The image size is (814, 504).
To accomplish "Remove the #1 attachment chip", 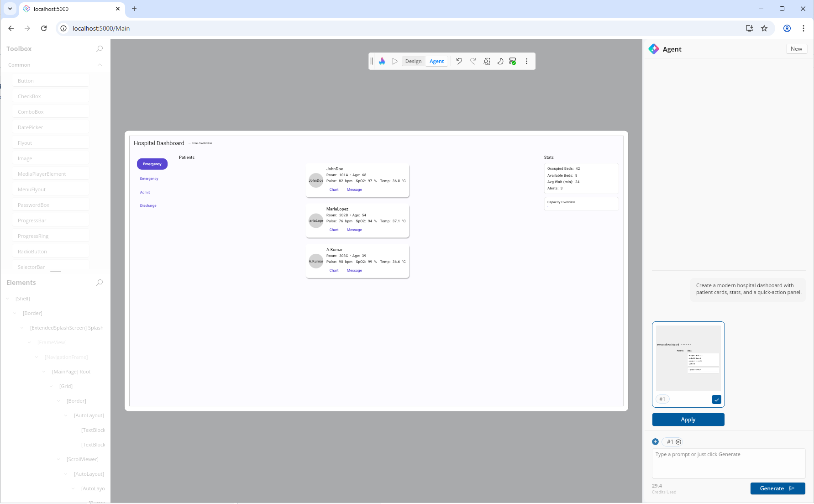I will [x=678, y=442].
